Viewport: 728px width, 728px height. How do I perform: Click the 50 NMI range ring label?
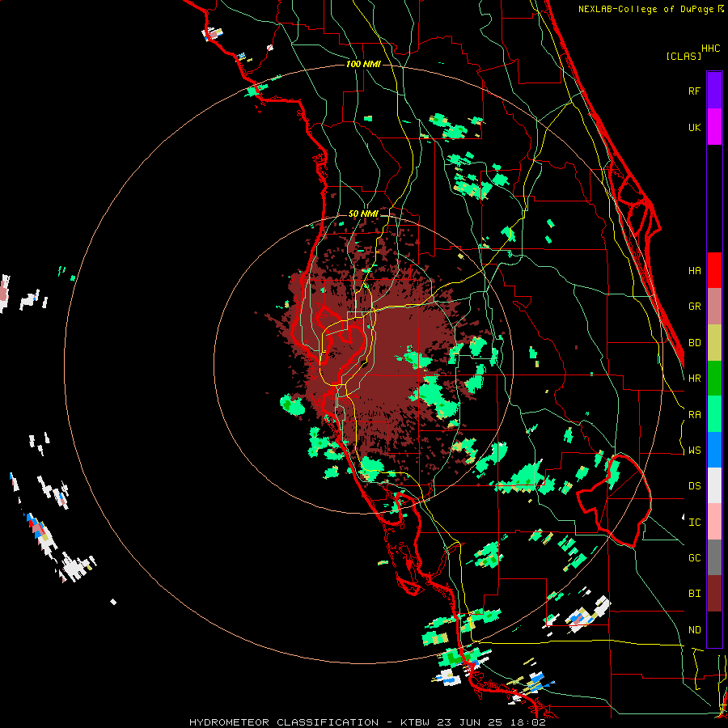coord(363,214)
